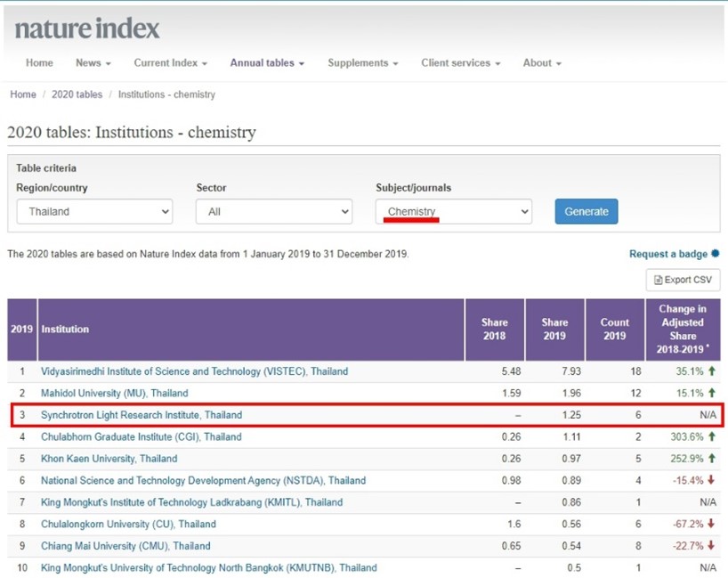
Task: Open the Supplements menu
Action: [362, 62]
